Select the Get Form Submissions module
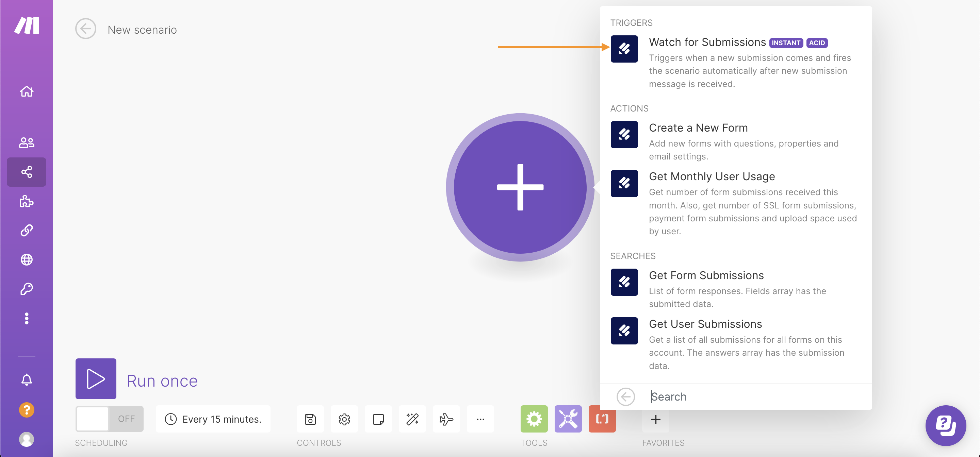Screen dimensions: 980x457 click(x=706, y=276)
